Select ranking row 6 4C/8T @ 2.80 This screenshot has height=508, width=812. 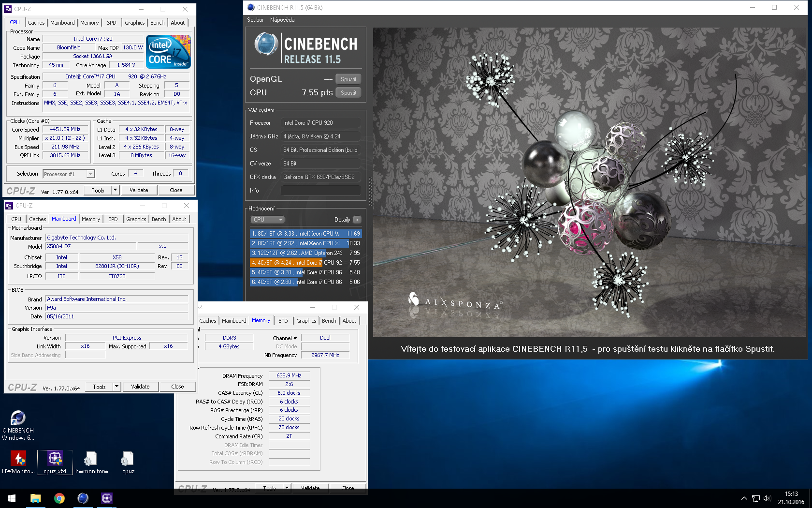[305, 282]
